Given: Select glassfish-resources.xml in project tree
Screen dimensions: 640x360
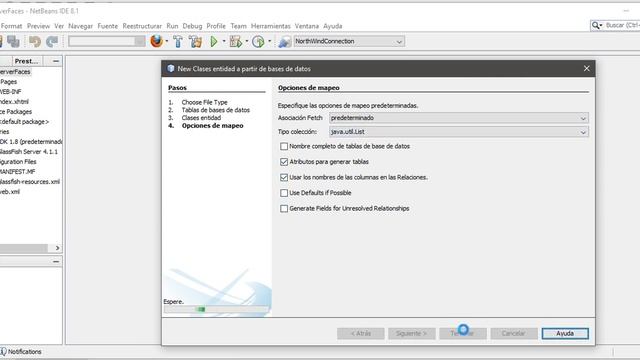Looking at the screenshot, I should click(30, 182).
